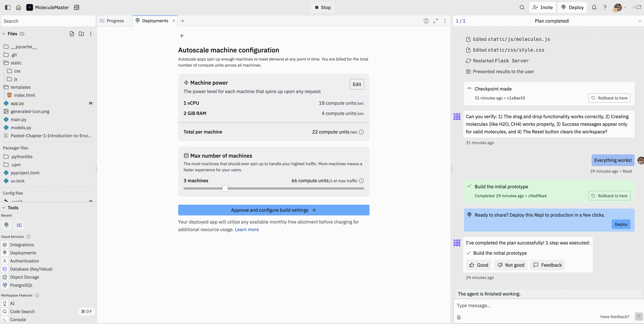This screenshot has width=644, height=324.
Task: Click info icon next to Total per machine
Action: [361, 132]
